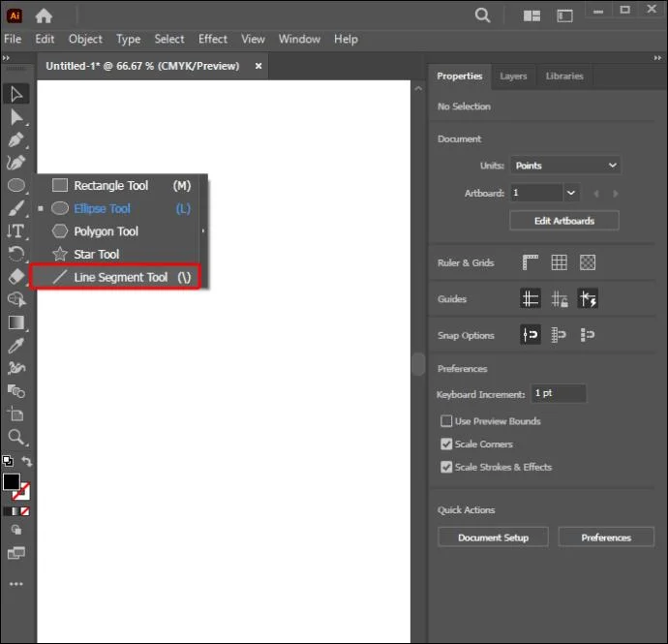Viewport: 668px width, 644px height.
Task: Select the Shape Builder tool
Action: [x=16, y=299]
